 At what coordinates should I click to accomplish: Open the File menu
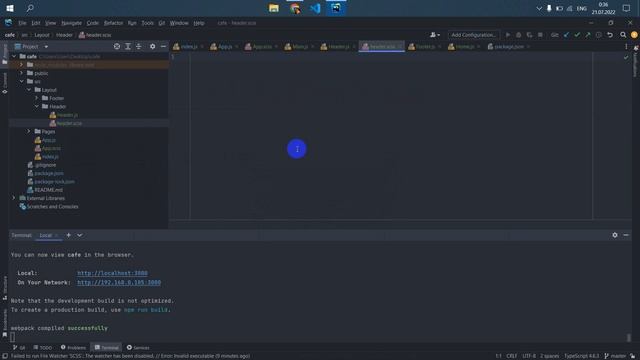click(22, 23)
